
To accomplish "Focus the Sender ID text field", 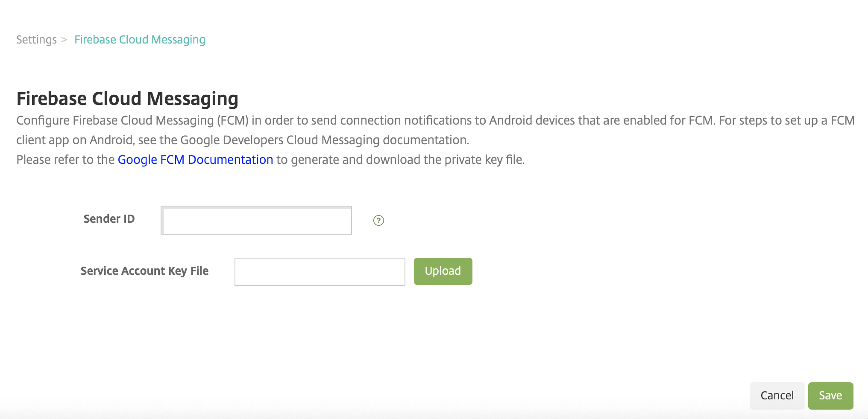I will [256, 220].
